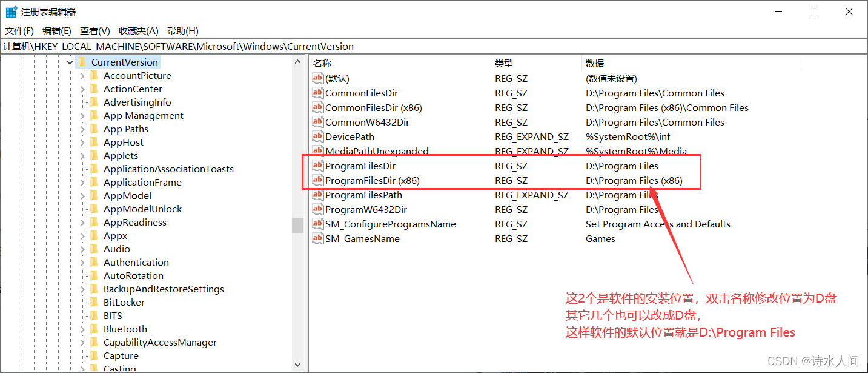Click the string icon of ProgramFilesPath
The height and width of the screenshot is (373, 868).
pos(318,195)
